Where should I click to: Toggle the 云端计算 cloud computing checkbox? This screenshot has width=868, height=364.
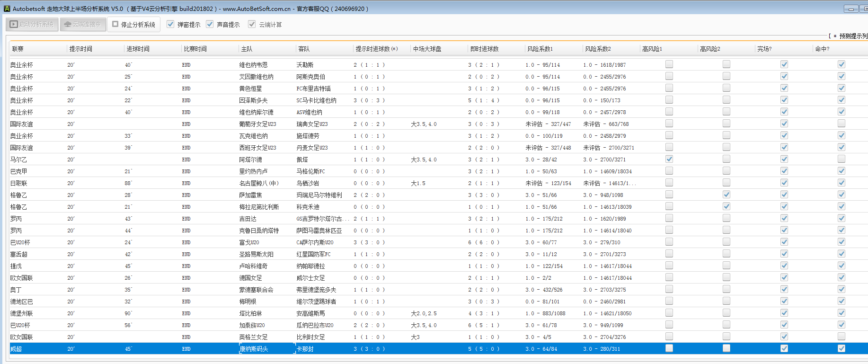point(252,24)
